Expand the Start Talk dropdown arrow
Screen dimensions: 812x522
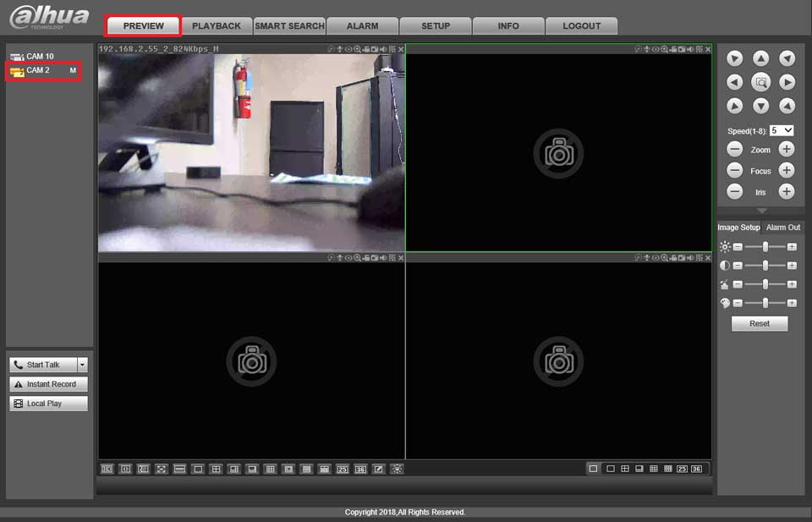point(82,365)
